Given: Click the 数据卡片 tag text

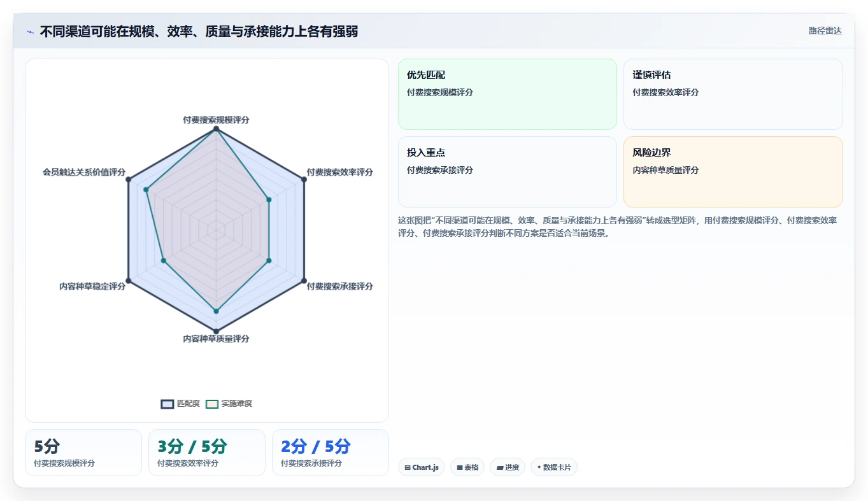Looking at the screenshot, I should tap(557, 467).
